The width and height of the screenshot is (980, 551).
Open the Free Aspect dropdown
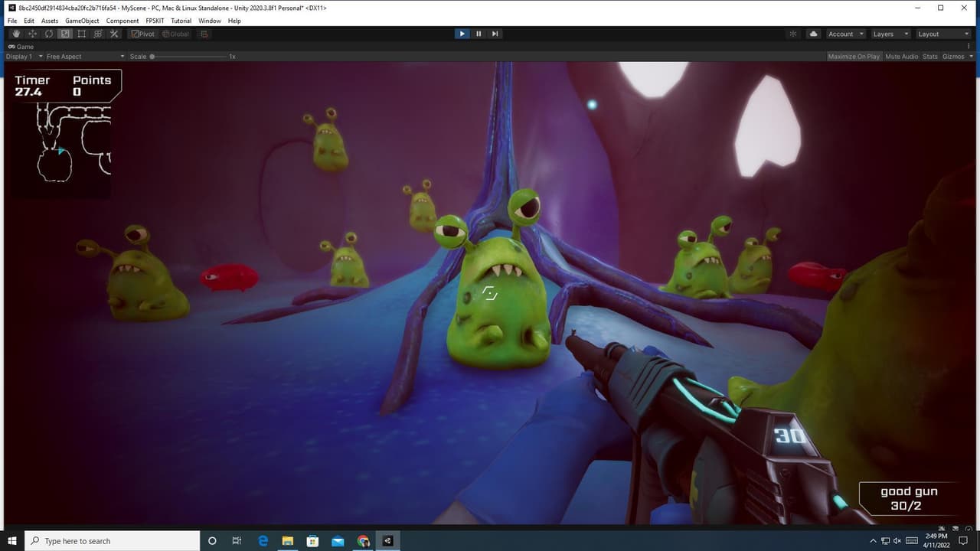pyautogui.click(x=85, y=57)
